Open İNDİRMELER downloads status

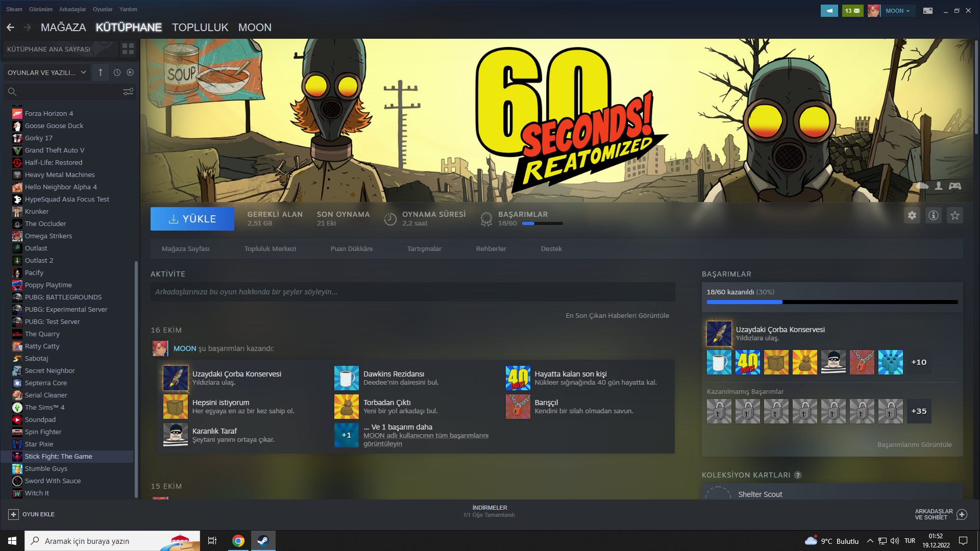pyautogui.click(x=489, y=511)
